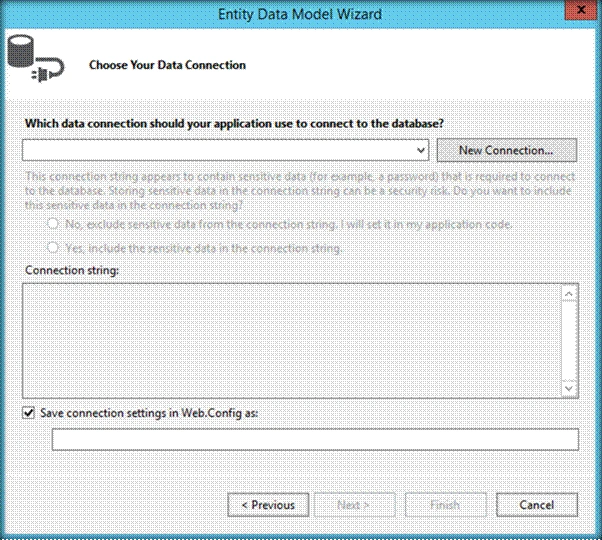This screenshot has width=602, height=540.
Task: Click the disabled Next button
Action: (x=354, y=505)
